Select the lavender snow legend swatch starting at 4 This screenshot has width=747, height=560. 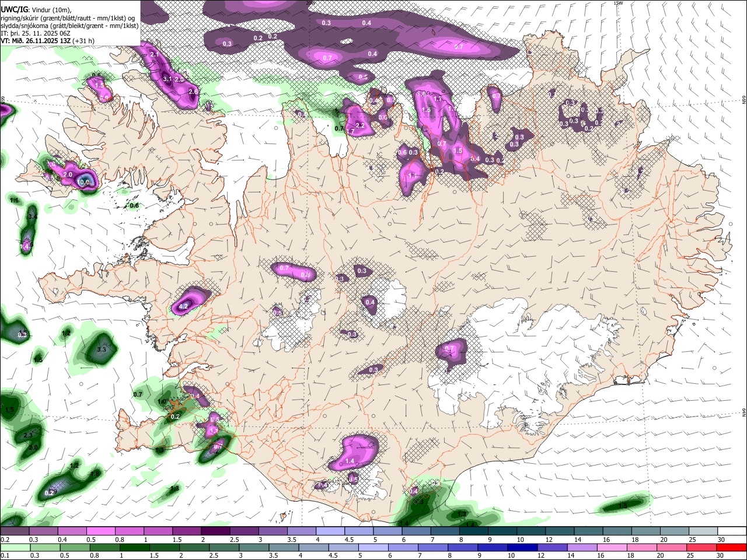[x=330, y=531]
